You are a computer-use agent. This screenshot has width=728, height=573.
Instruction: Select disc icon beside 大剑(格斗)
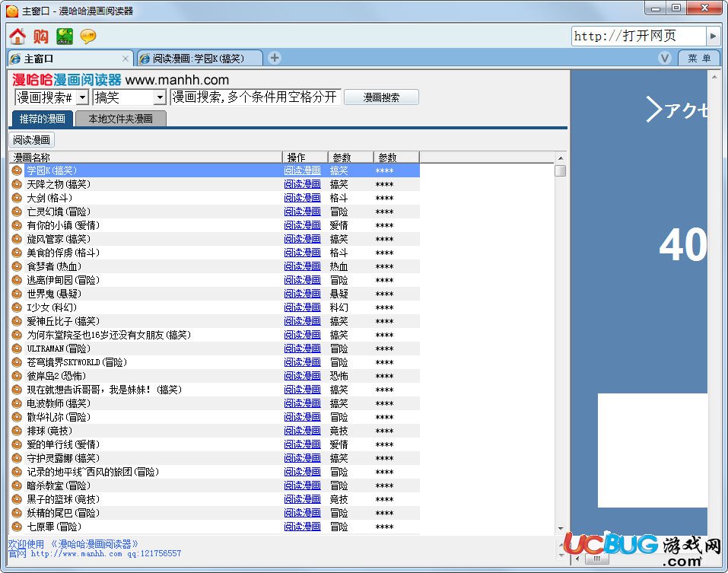tap(17, 198)
